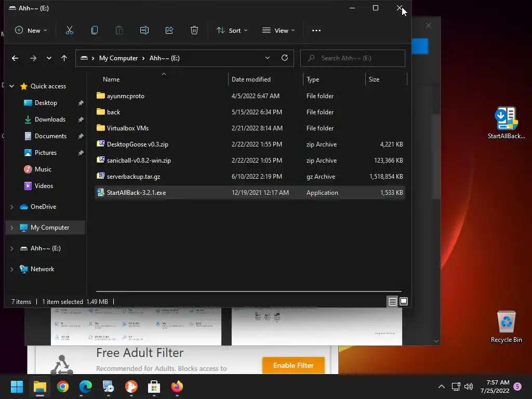Click the File Explorer taskbar icon

(39, 387)
